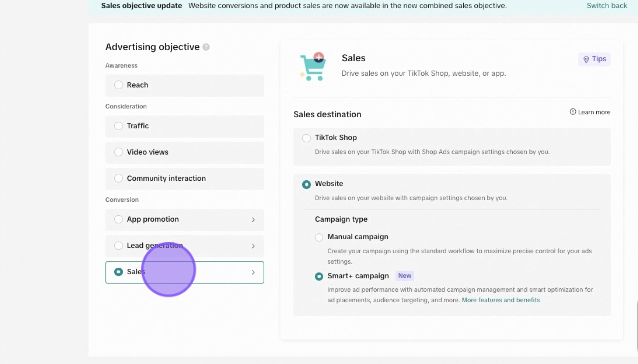638x364 pixels.
Task: Expand the App promotion chevron arrow
Action: pyautogui.click(x=253, y=220)
